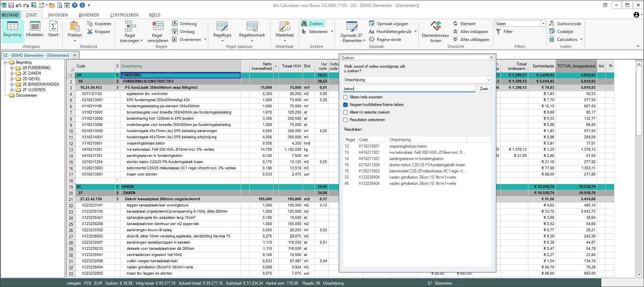Open the Regelkenmerk dropdown
Screen dimensions: 644x287
(x=252, y=41)
